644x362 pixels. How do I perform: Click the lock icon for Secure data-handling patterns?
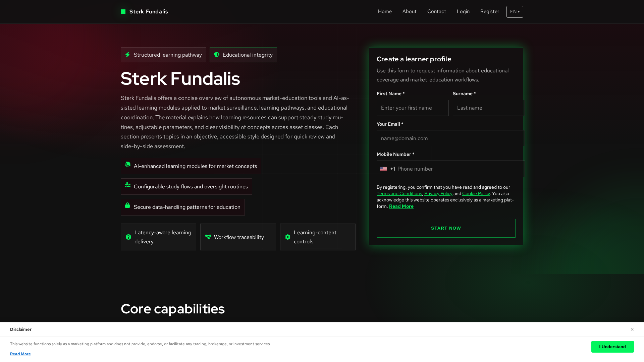[x=127, y=205]
